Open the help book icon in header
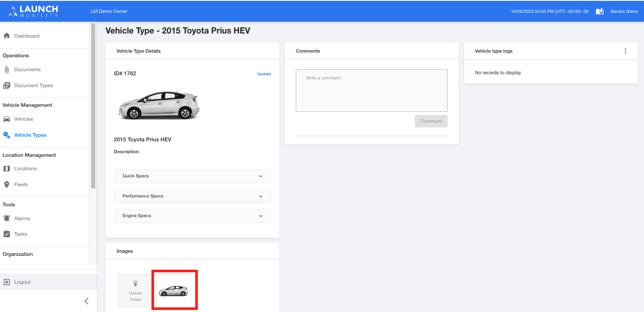This screenshot has width=644, height=312. point(600,11)
